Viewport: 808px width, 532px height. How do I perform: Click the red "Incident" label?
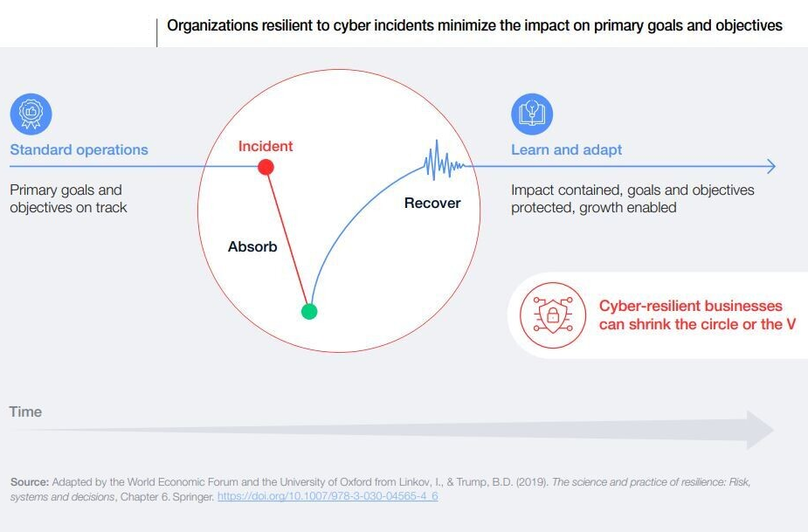266,146
